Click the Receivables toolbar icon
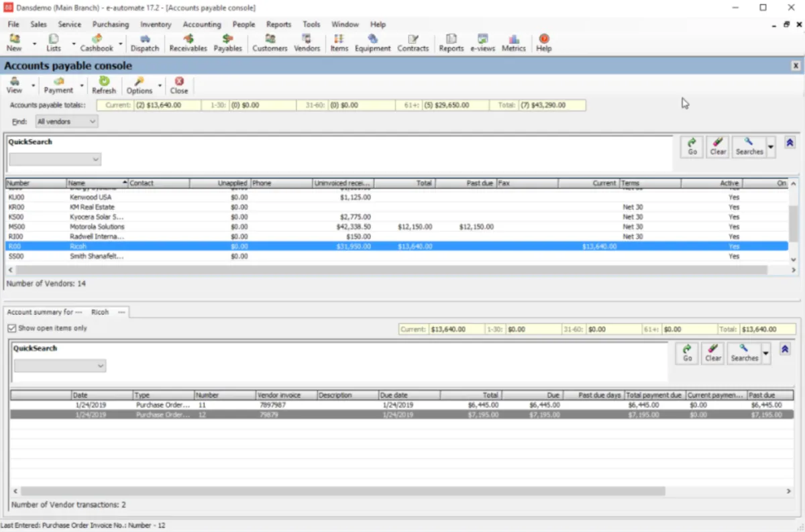The width and height of the screenshot is (805, 532). [x=188, y=43]
